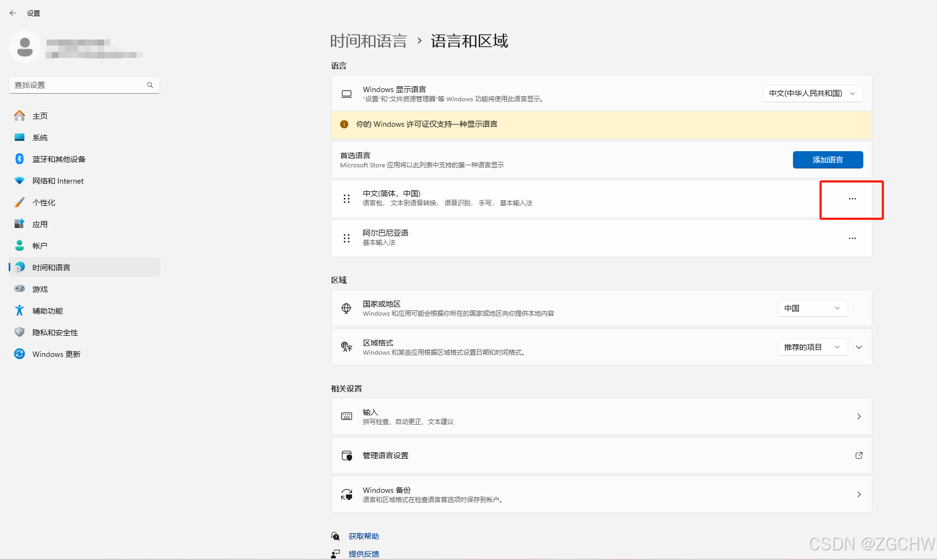Open the 输入 typing settings chevron
The height and width of the screenshot is (560, 937).
click(859, 416)
